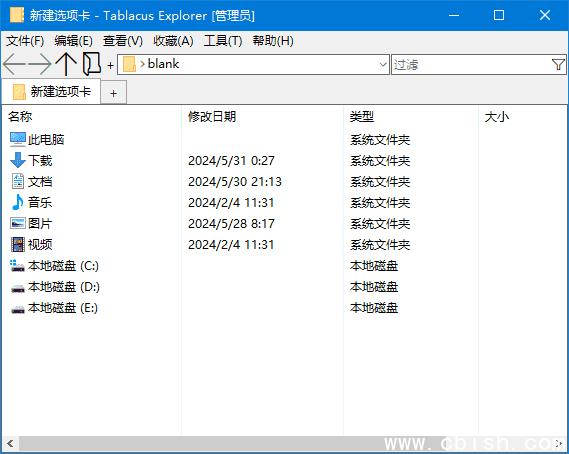Open the 帮助(H) menu

[x=273, y=41]
